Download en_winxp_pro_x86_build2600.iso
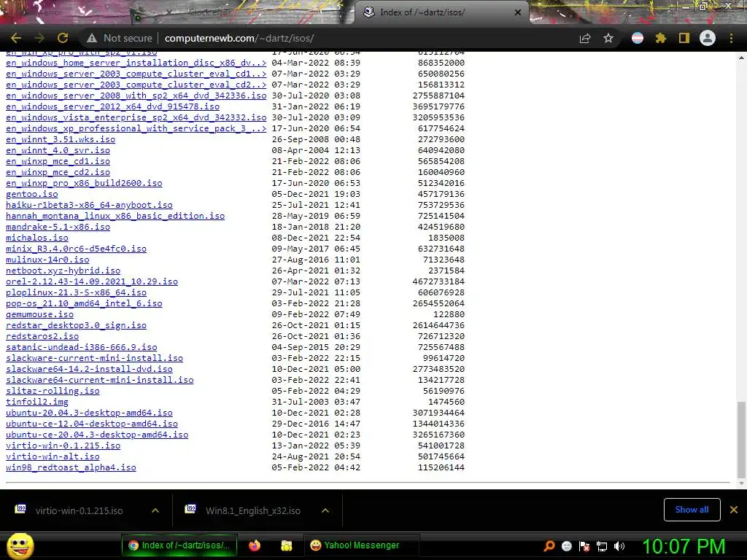Image resolution: width=747 pixels, height=560 pixels. coord(84,183)
